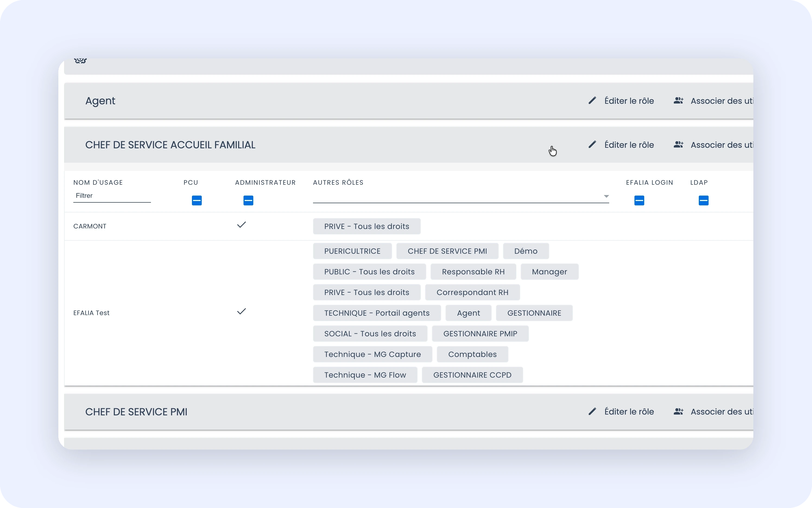Click the GESTIONNAIRE PMIP role chip
The width and height of the screenshot is (812, 508).
coord(480,334)
